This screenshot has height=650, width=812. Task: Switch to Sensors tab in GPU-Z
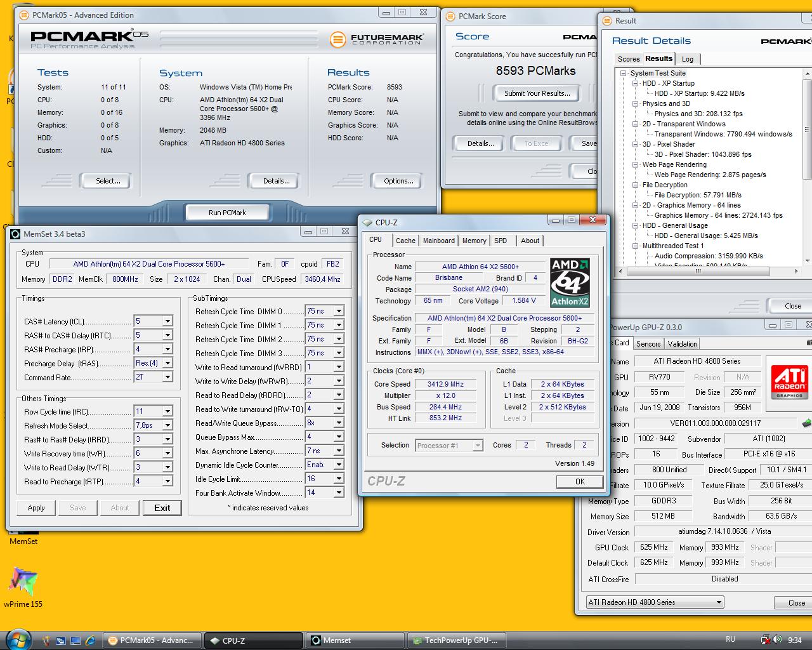tap(648, 343)
